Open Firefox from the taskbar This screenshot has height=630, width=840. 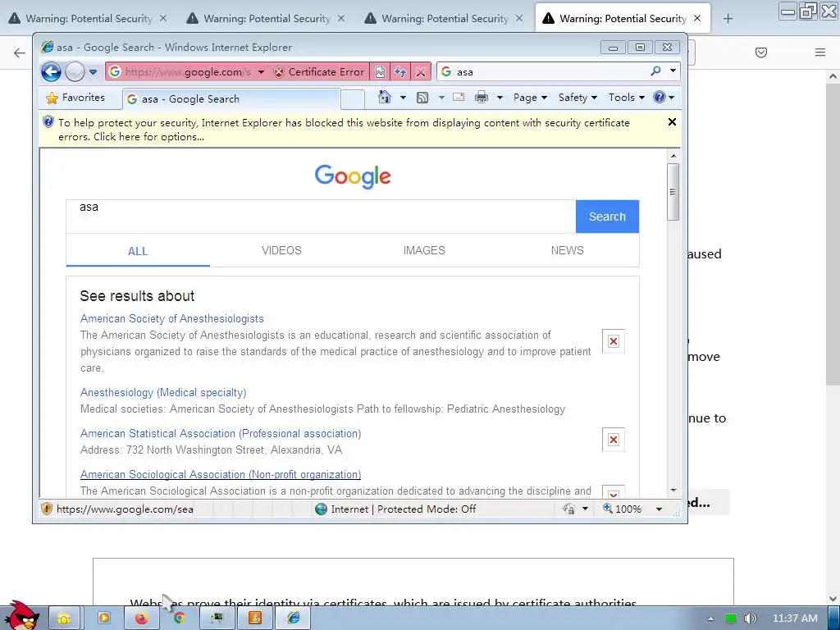[141, 619]
